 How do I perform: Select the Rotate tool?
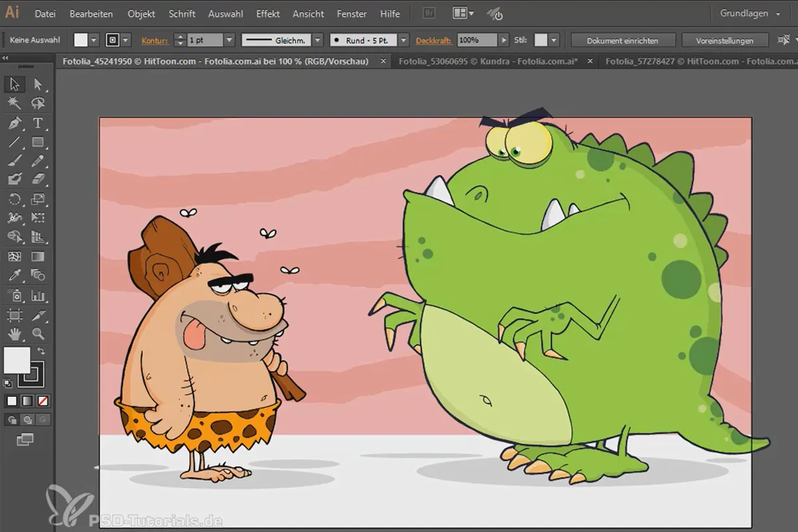coord(15,199)
